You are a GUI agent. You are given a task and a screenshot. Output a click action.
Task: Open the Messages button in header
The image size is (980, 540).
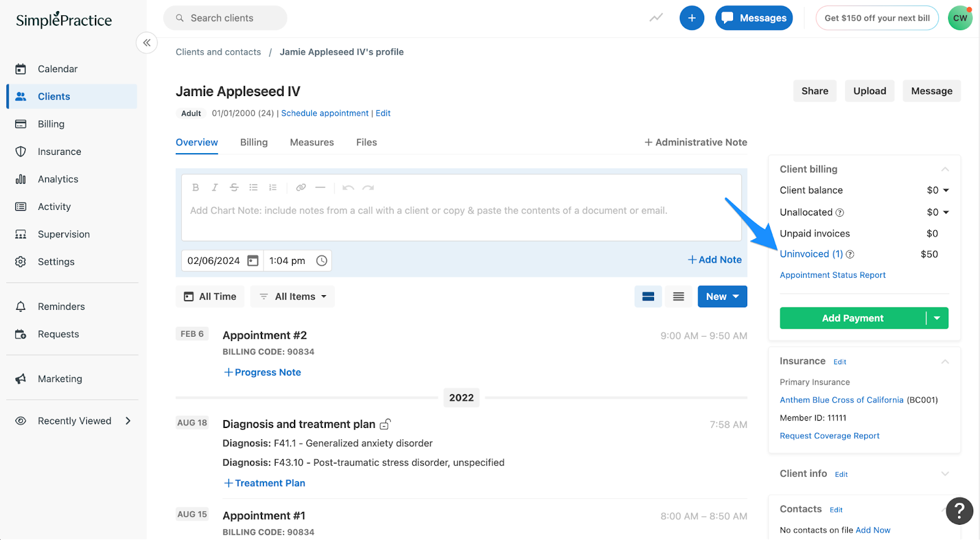(754, 18)
